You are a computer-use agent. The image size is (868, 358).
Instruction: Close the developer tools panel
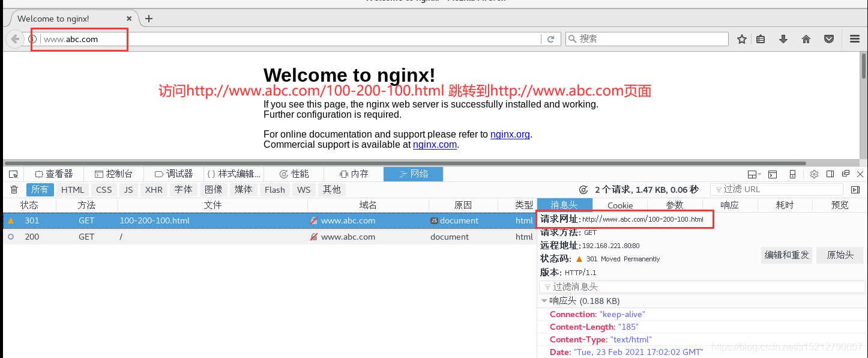(859, 174)
